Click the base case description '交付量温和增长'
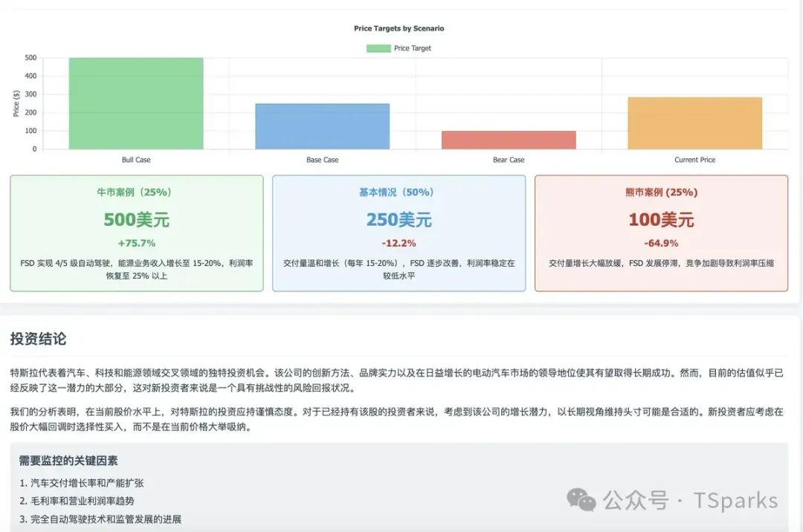The width and height of the screenshot is (803, 532). coord(399,269)
